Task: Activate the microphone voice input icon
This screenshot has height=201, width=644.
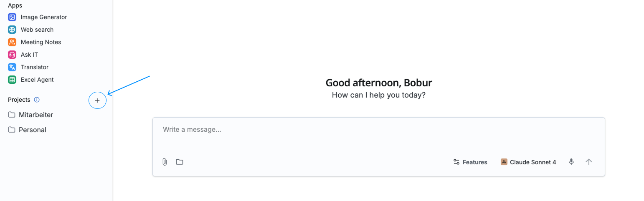Action: pyautogui.click(x=571, y=162)
